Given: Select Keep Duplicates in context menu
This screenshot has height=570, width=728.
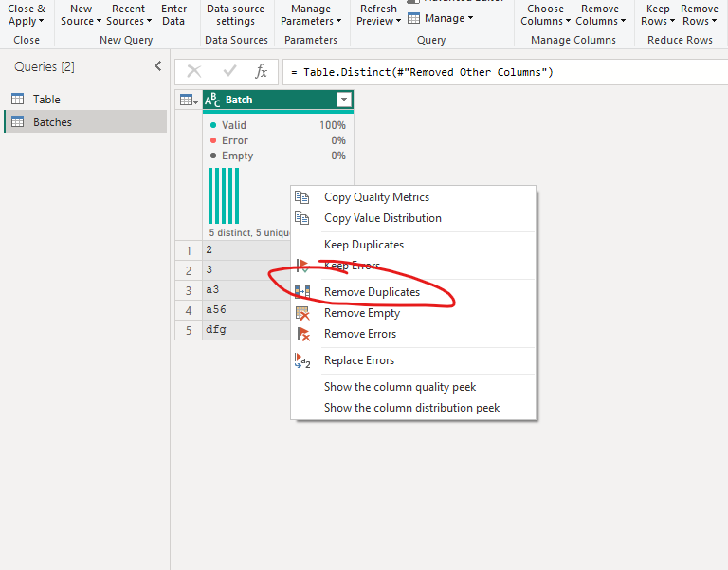Looking at the screenshot, I should pos(364,245).
